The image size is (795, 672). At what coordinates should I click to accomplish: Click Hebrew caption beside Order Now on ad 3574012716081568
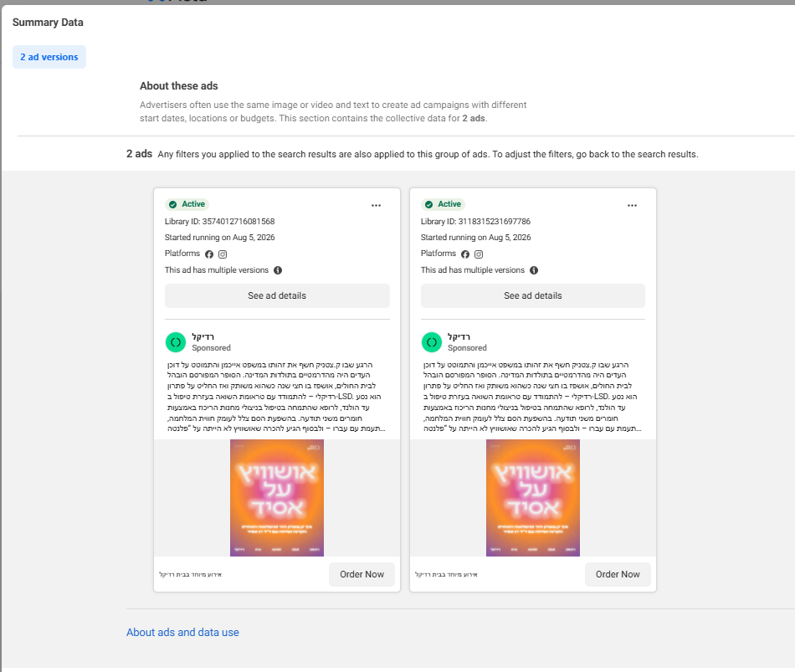(191, 575)
